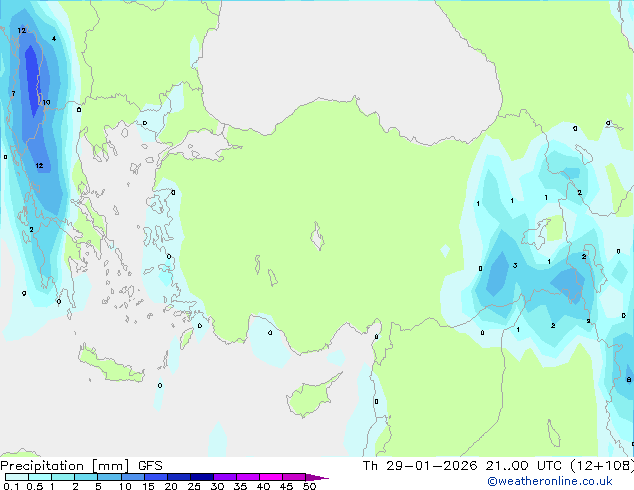Click the 25–30 mm navy legend swatch
634x490 pixels.
coord(201,477)
